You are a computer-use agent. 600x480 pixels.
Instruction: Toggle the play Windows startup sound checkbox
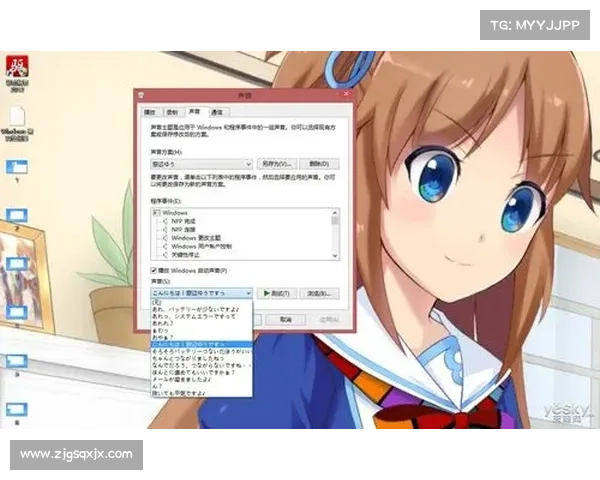[x=153, y=271]
